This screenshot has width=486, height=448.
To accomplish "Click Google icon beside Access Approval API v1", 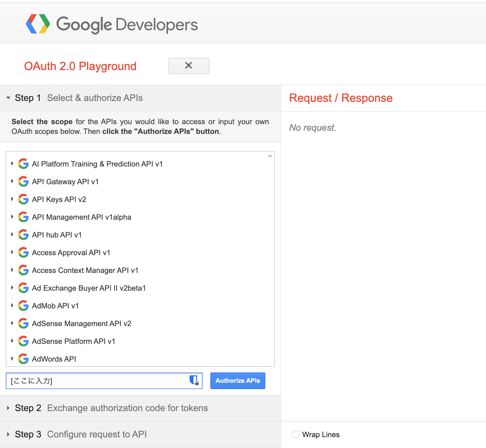I will pyautogui.click(x=23, y=252).
